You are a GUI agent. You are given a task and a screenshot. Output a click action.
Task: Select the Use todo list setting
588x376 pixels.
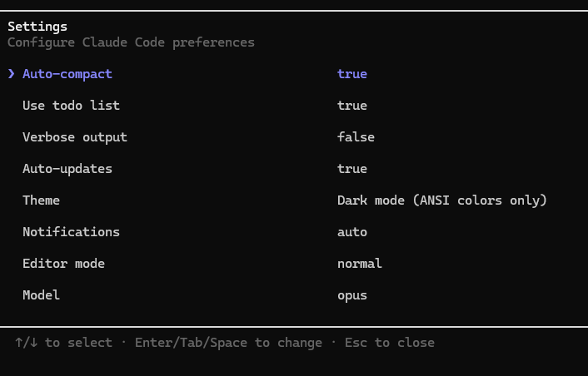coord(72,106)
